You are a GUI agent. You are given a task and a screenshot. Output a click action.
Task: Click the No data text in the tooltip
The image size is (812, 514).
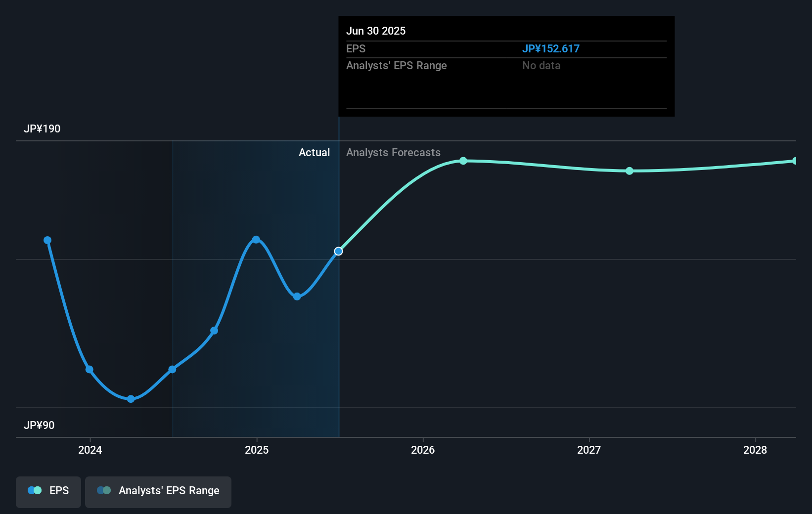click(x=541, y=65)
